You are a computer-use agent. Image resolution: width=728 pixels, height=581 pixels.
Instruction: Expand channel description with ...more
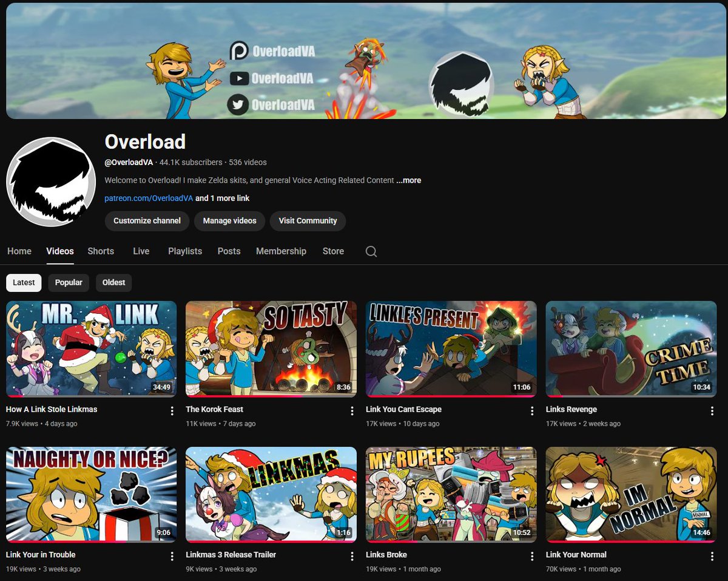tap(408, 180)
